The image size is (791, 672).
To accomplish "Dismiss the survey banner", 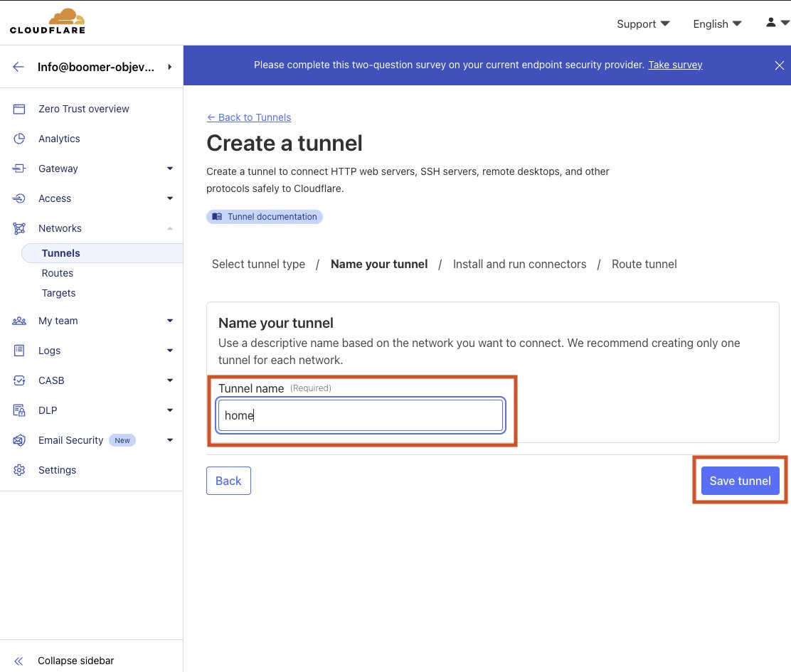I will tap(779, 65).
